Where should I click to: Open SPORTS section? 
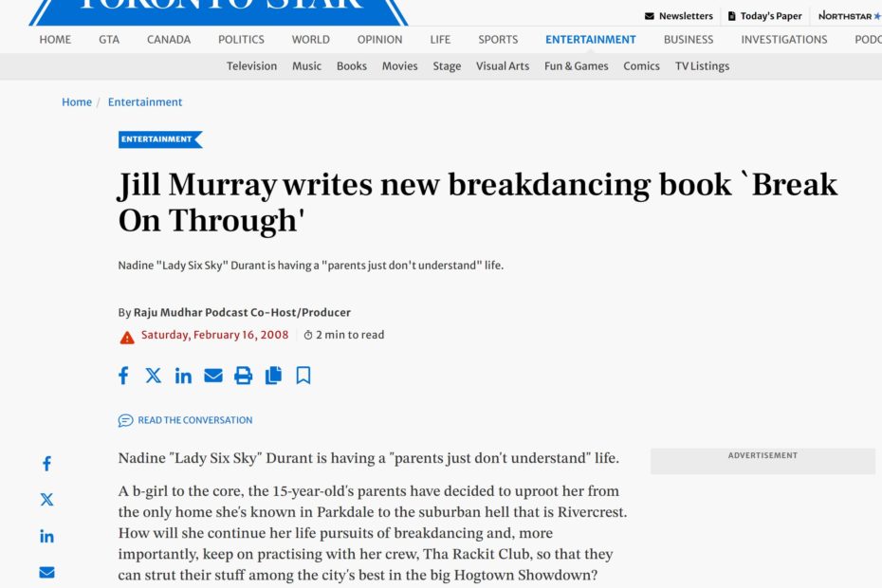coord(498,40)
